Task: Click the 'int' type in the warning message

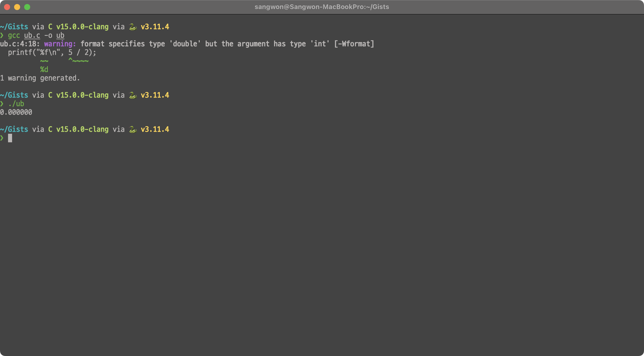Action: [x=320, y=44]
